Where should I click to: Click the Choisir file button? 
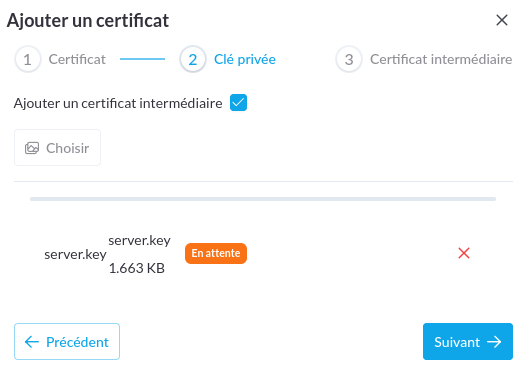coord(57,148)
